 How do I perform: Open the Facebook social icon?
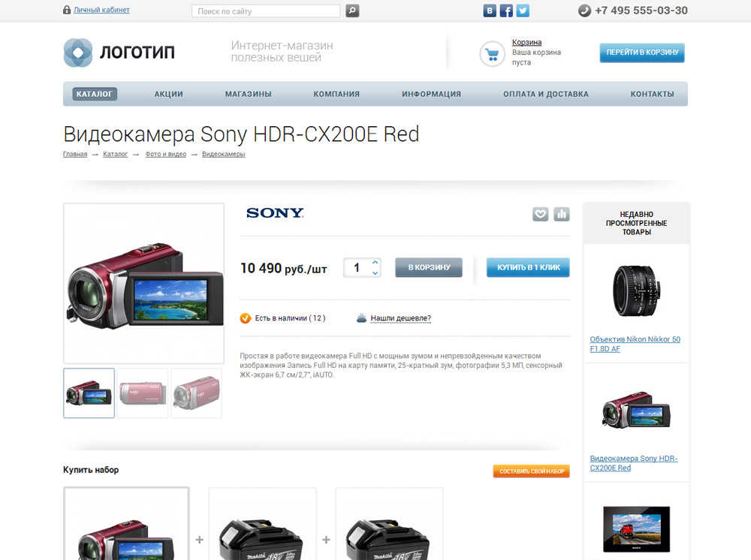point(506,11)
